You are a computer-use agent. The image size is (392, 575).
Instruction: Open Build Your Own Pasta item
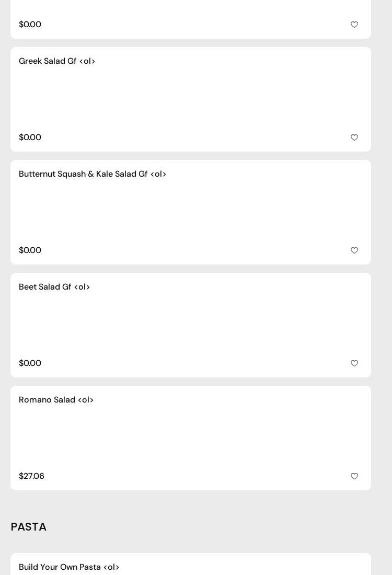(x=69, y=567)
